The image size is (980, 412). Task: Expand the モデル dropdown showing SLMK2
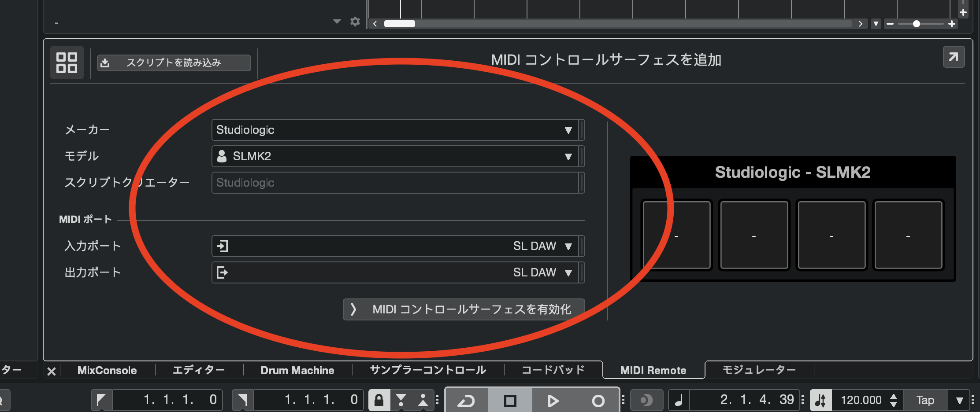[x=395, y=156]
